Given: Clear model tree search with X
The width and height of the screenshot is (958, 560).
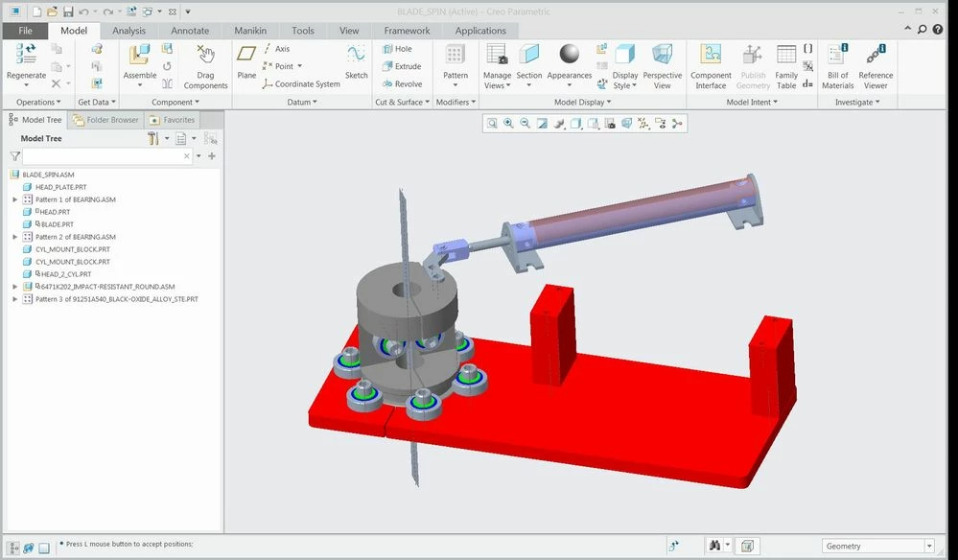Looking at the screenshot, I should coord(187,156).
